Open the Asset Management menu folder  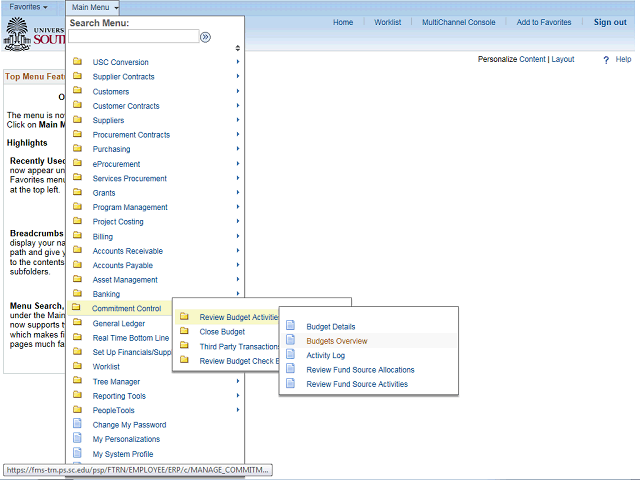click(x=125, y=280)
